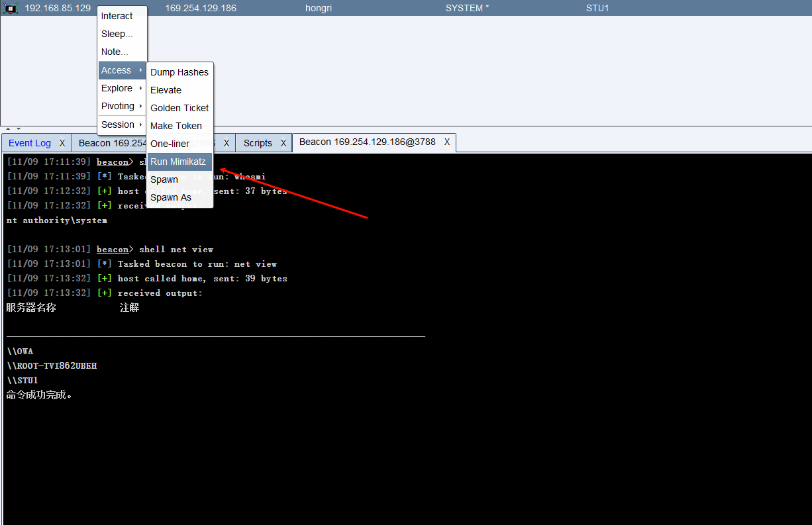Expand the Pivoting submenu
Viewport: 812px width, 525px height.
[x=122, y=106]
